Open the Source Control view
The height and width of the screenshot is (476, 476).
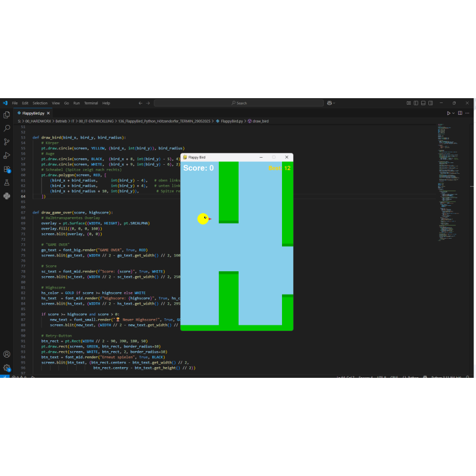coord(7,142)
